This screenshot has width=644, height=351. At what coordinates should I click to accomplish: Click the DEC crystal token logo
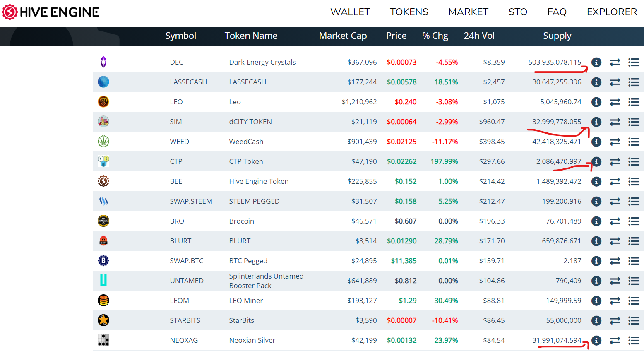pos(103,62)
